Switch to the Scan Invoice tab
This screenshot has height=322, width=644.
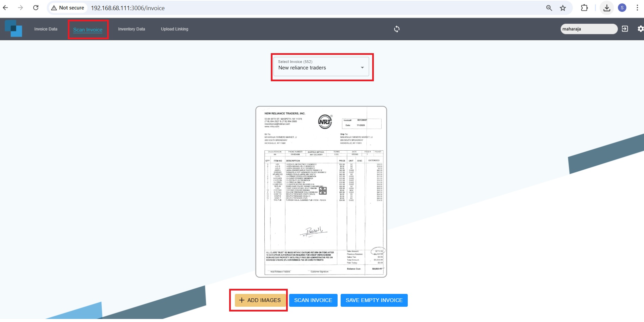pyautogui.click(x=88, y=29)
